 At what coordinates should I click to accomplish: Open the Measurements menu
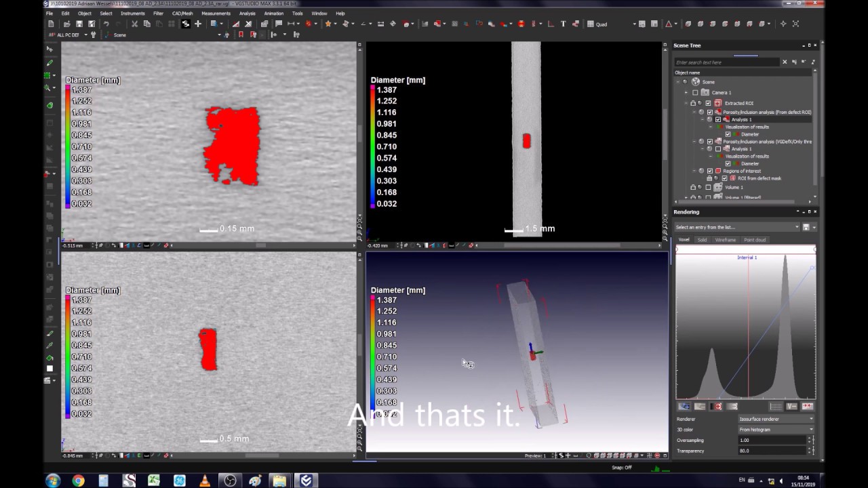216,13
